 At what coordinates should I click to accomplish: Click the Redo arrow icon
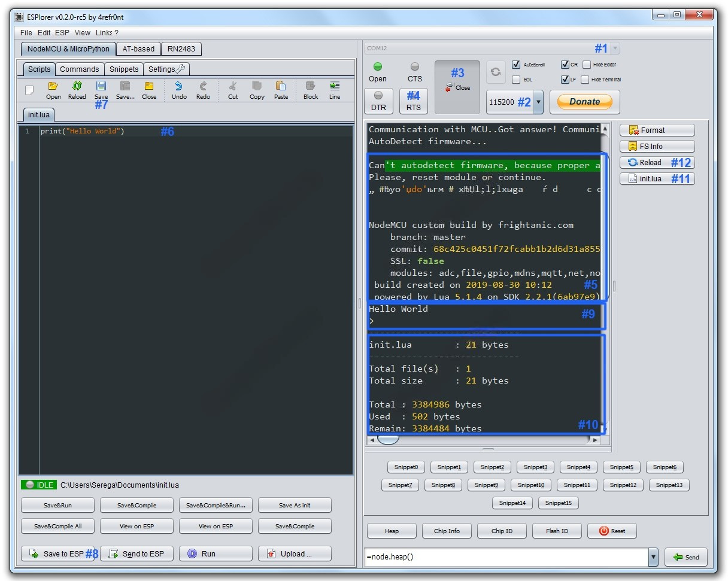[203, 87]
